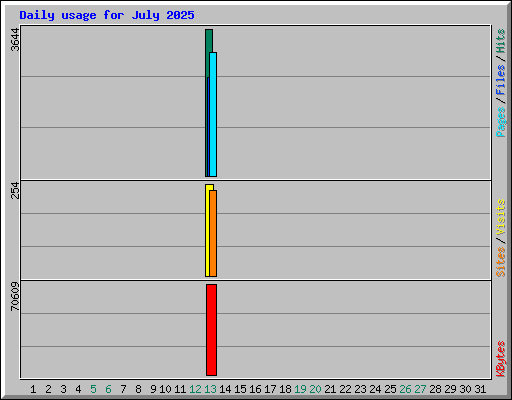Select the 'Daily usage for July 2025' title

point(107,15)
